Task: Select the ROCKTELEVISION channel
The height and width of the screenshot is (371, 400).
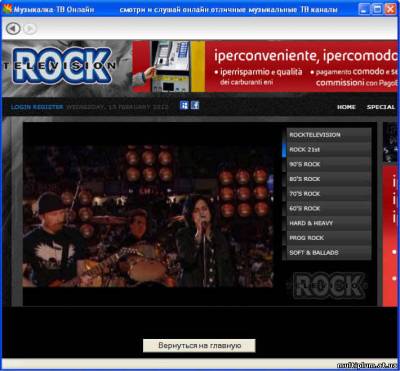Action: tap(327, 135)
